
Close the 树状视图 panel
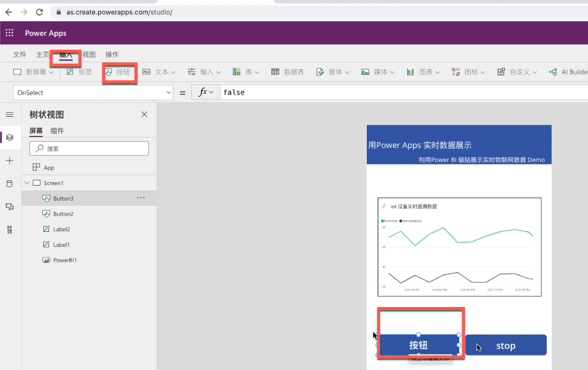click(144, 114)
